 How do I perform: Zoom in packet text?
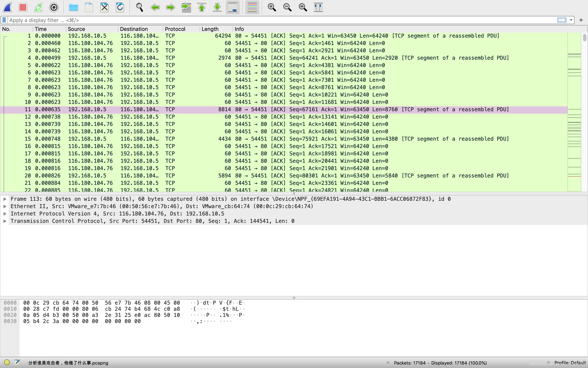(x=272, y=7)
